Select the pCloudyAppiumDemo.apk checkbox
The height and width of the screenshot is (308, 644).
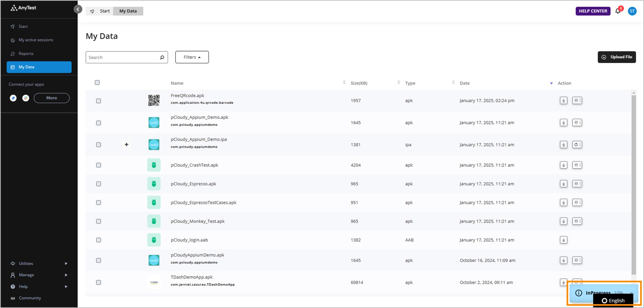coord(99,260)
